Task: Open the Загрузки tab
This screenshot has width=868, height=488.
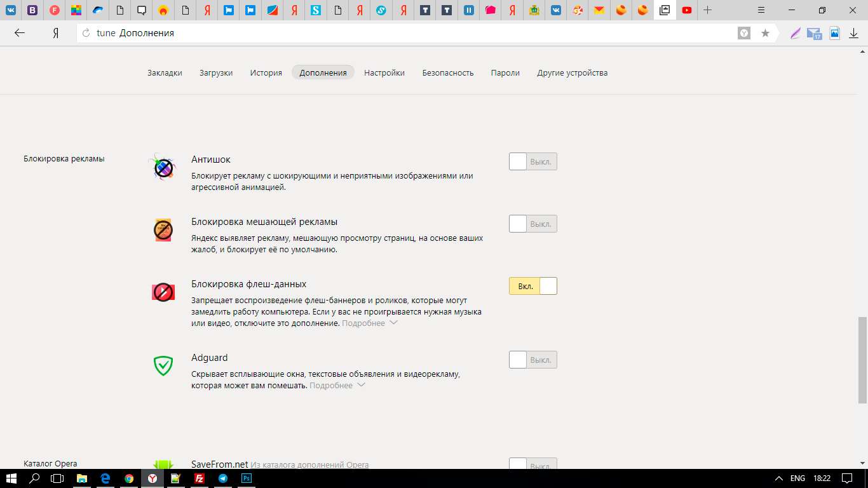Action: [216, 72]
